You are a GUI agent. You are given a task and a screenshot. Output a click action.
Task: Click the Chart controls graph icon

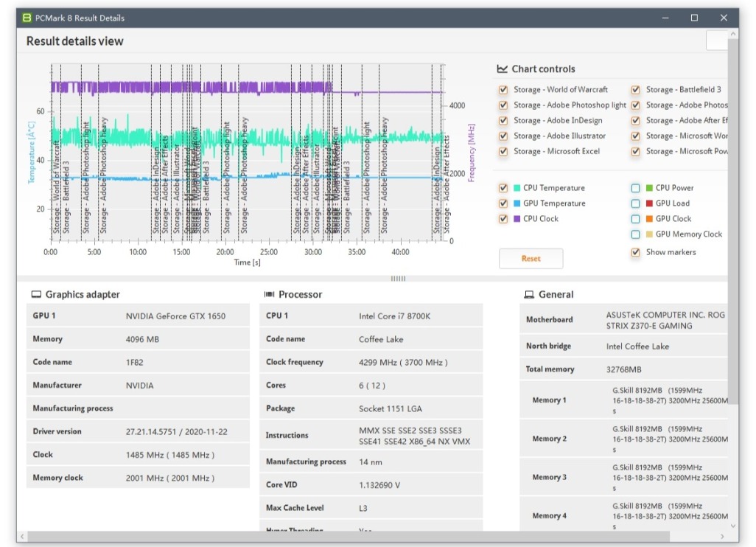[x=503, y=69]
